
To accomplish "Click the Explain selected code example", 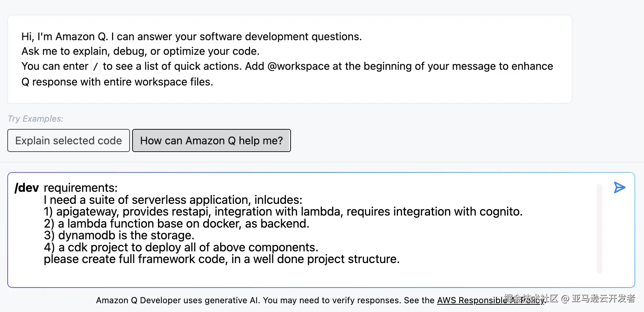I will pyautogui.click(x=69, y=141).
